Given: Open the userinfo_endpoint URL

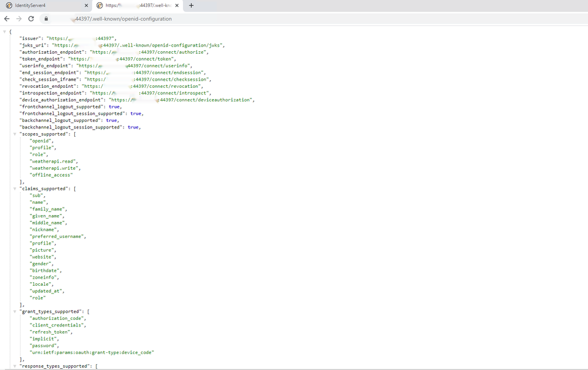Looking at the screenshot, I should pos(133,65).
